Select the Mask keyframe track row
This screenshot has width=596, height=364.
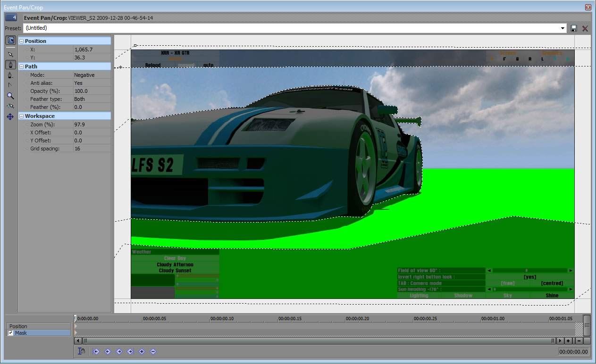click(39, 333)
